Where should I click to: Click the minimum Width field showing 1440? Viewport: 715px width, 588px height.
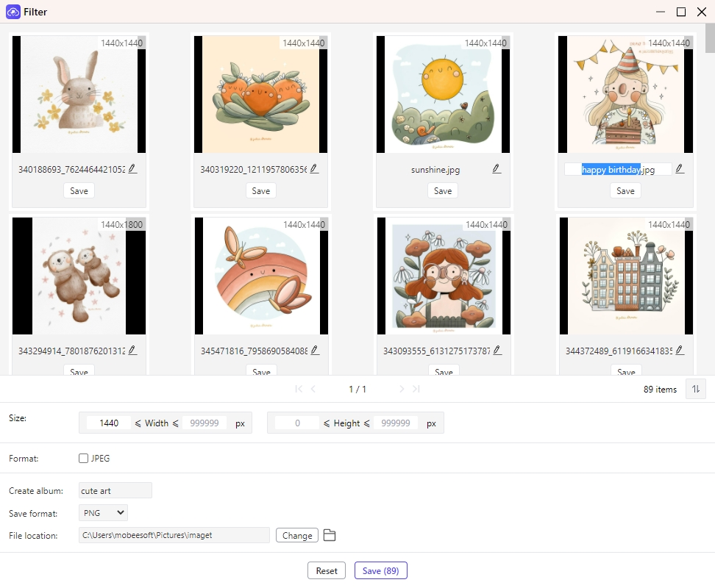pos(109,423)
